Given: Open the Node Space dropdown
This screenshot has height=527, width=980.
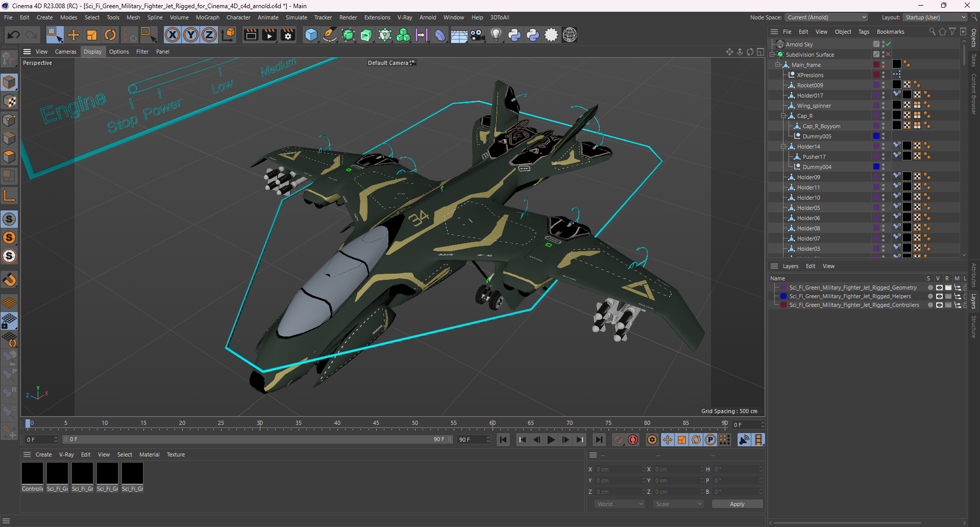Looking at the screenshot, I should click(826, 17).
